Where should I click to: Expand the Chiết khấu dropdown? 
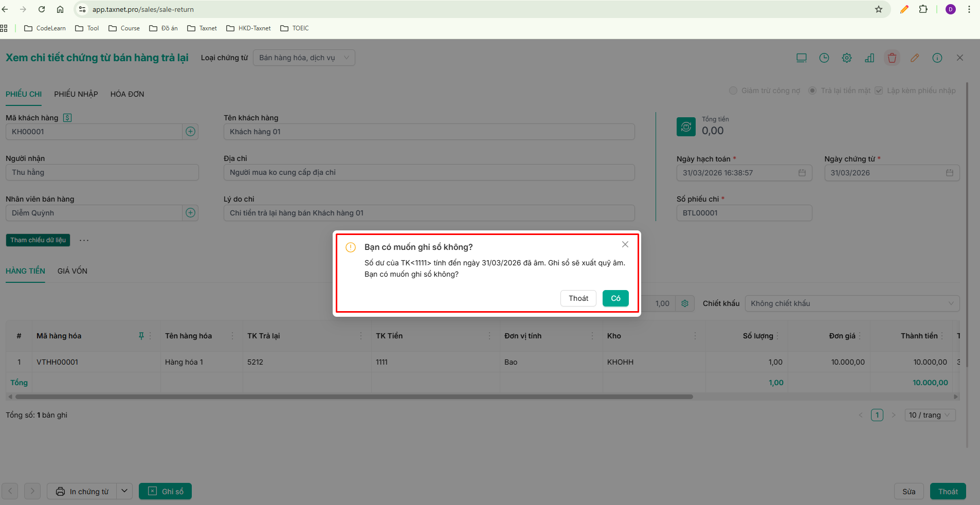[852, 303]
